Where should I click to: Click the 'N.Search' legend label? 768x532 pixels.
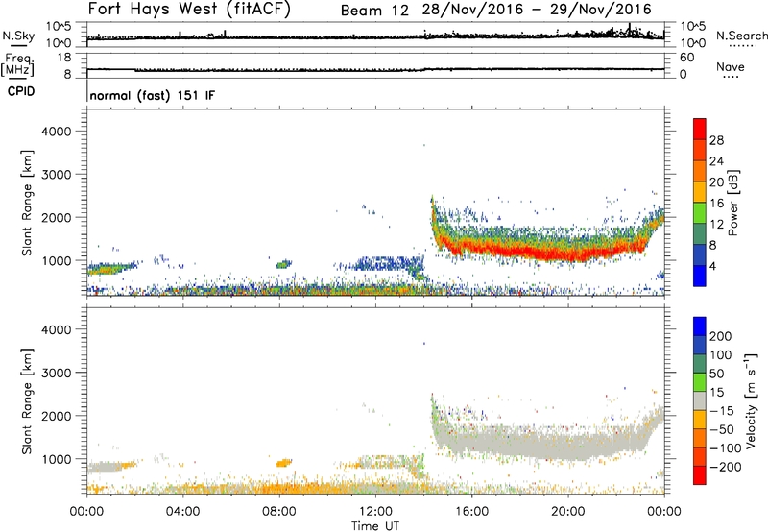741,36
